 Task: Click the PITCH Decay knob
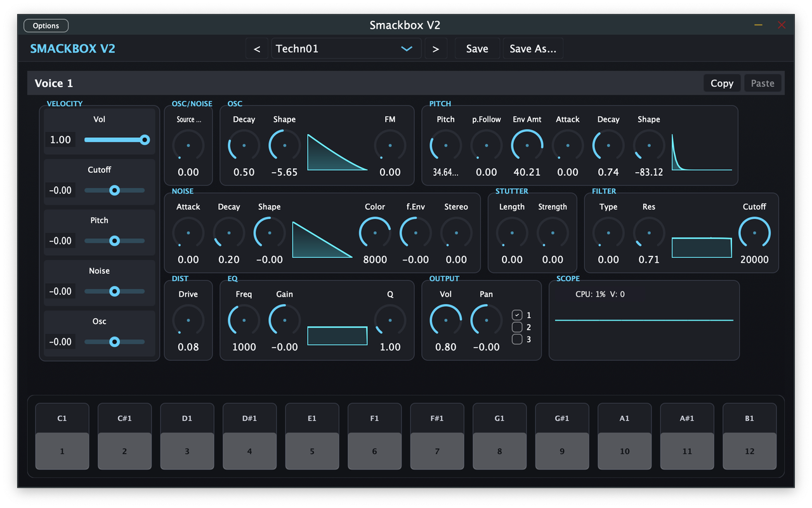608,145
